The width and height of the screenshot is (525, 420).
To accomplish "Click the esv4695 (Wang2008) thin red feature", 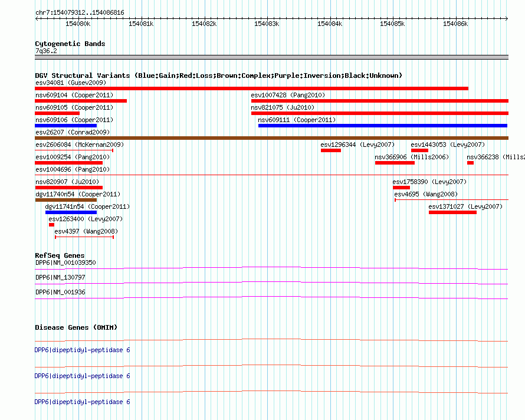I will [451, 200].
